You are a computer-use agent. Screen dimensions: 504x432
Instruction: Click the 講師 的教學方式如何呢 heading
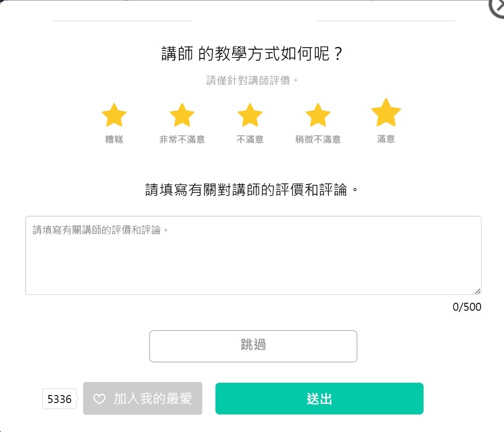[x=252, y=54]
